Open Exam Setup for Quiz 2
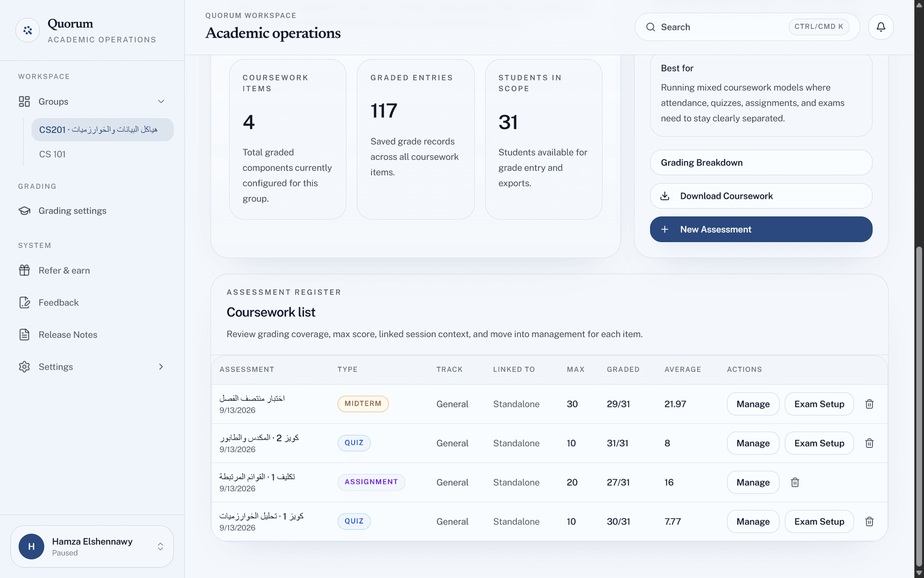This screenshot has width=924, height=578. click(819, 443)
